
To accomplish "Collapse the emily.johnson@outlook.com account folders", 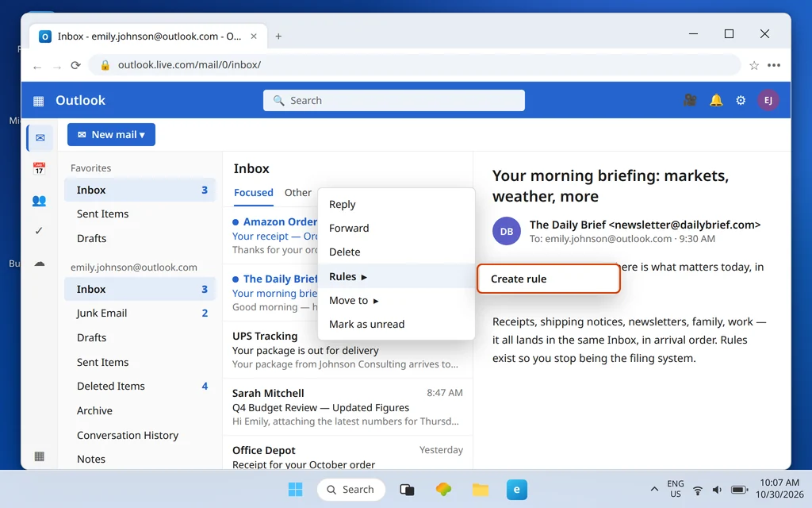I will pos(133,267).
